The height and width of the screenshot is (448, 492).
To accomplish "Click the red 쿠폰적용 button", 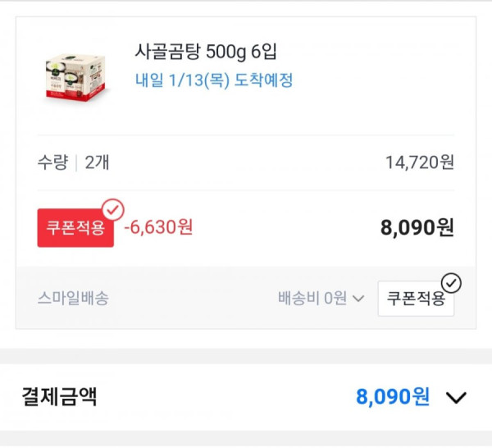I will pos(75,228).
